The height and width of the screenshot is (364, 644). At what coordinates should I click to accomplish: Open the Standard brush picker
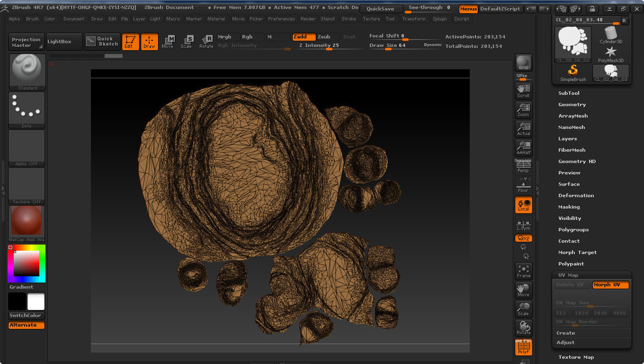pyautogui.click(x=27, y=72)
